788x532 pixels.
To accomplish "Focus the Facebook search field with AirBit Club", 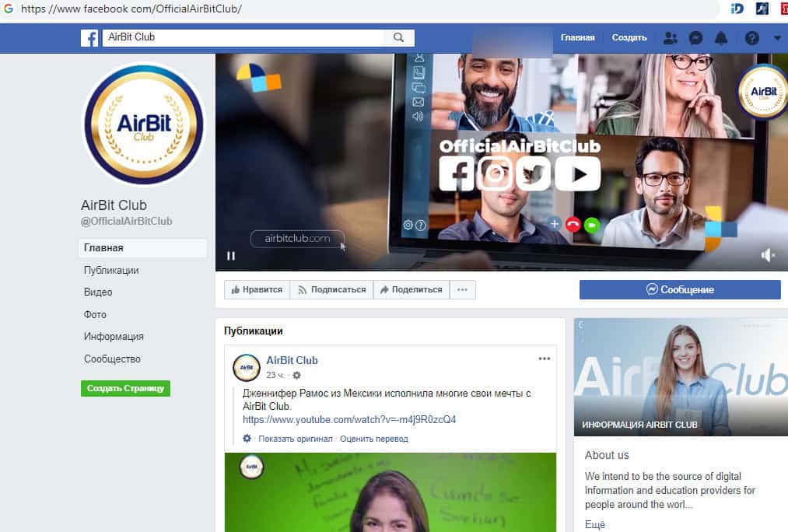I will [x=243, y=37].
